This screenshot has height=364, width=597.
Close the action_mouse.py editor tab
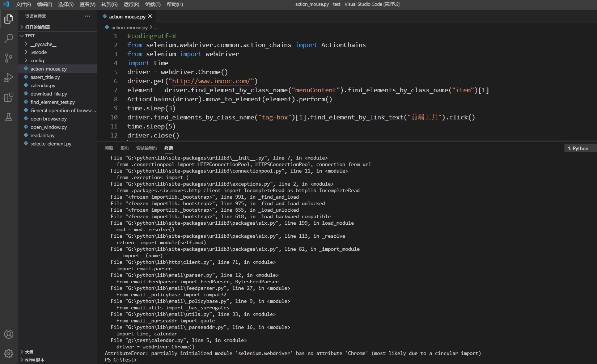point(150,16)
